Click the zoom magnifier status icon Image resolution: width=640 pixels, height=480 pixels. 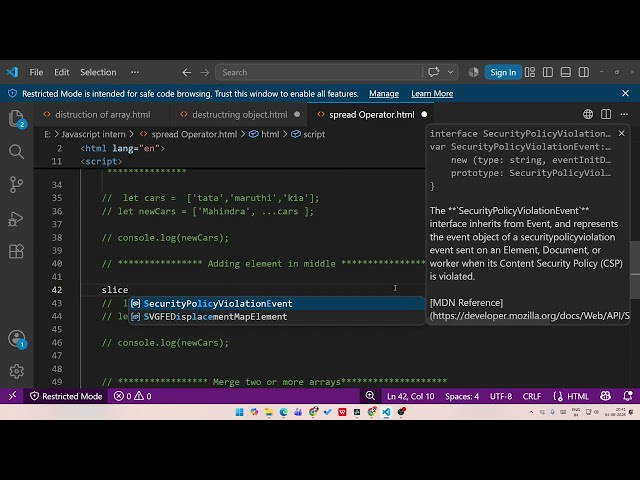(x=370, y=396)
